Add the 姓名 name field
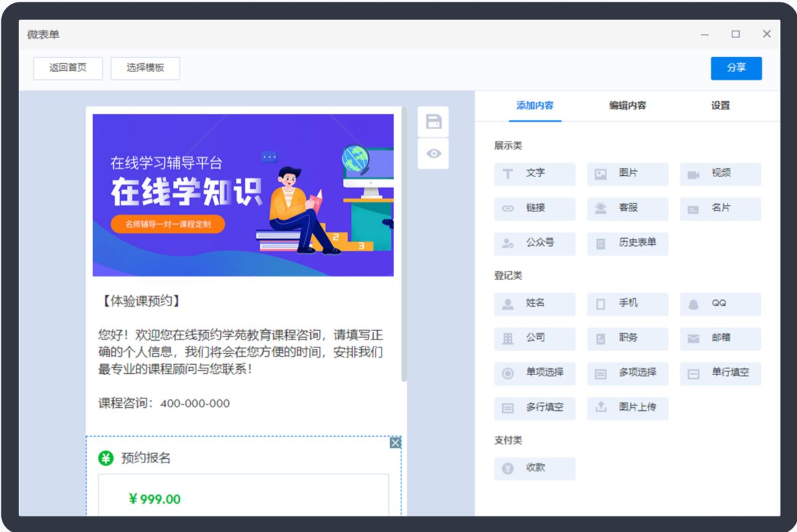Image resolution: width=797 pixels, height=532 pixels. click(x=534, y=304)
